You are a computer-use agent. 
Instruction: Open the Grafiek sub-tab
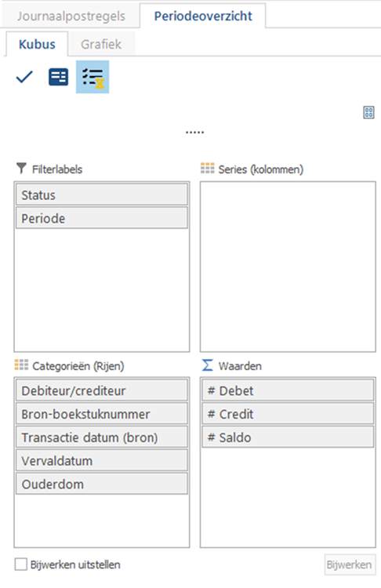tap(101, 44)
